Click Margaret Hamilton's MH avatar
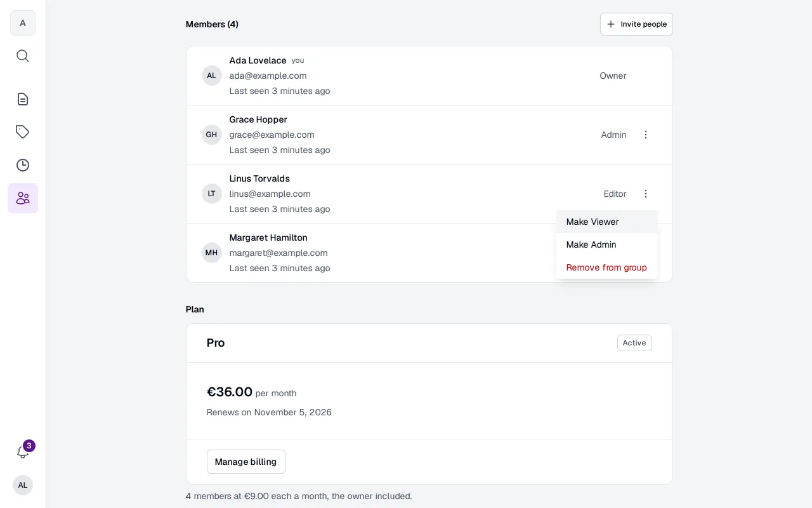The height and width of the screenshot is (508, 812). coord(212,253)
